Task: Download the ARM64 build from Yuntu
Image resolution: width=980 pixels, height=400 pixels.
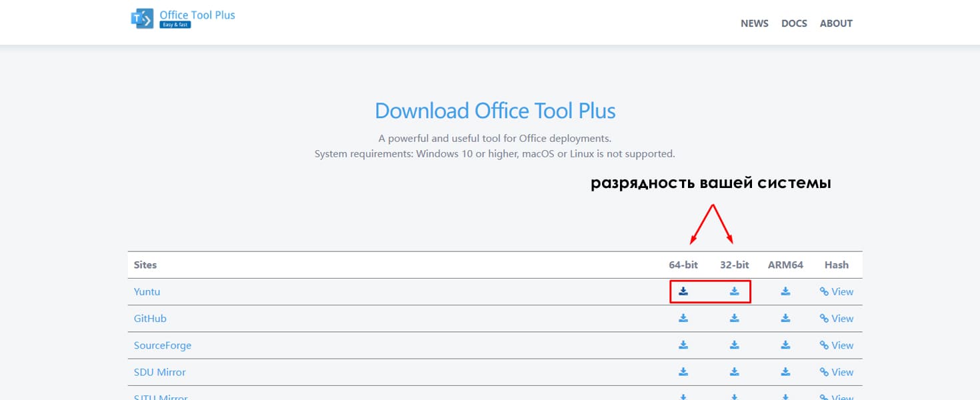Action: tap(785, 291)
